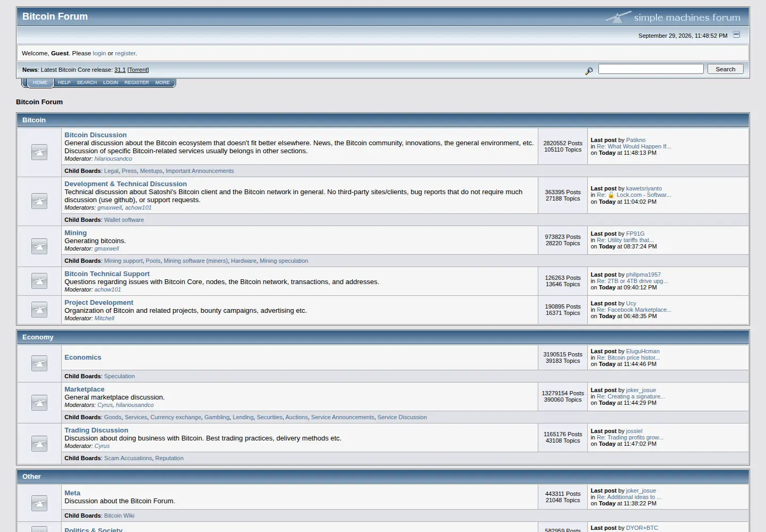Open the Mining board
766x532 pixels.
(x=76, y=233)
